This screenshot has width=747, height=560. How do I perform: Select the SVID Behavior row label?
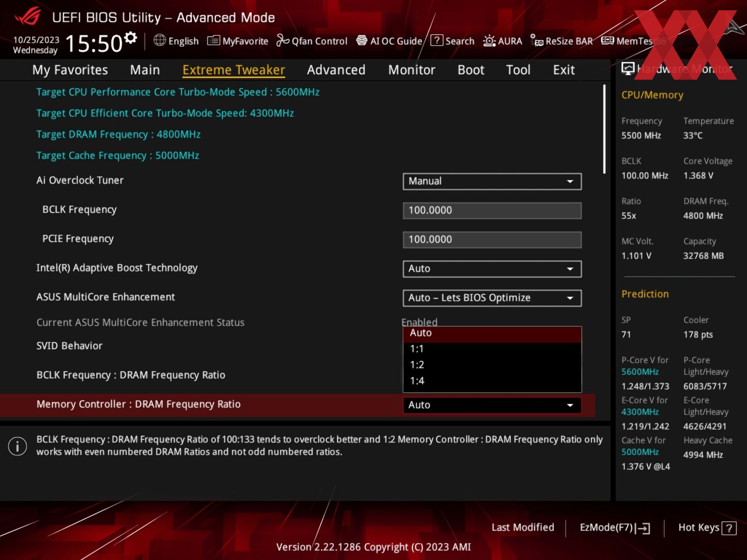tap(69, 346)
